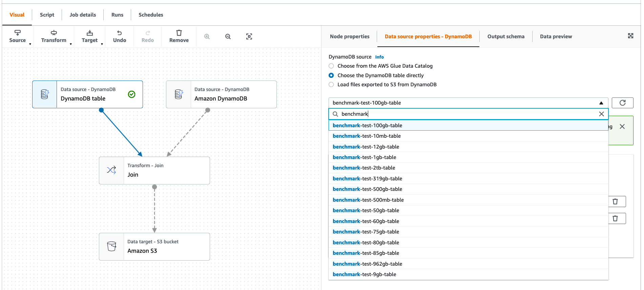Pick benchmark-test-962gb-table from the list
Viewport: 644px width, 290px height.
(x=469, y=264)
